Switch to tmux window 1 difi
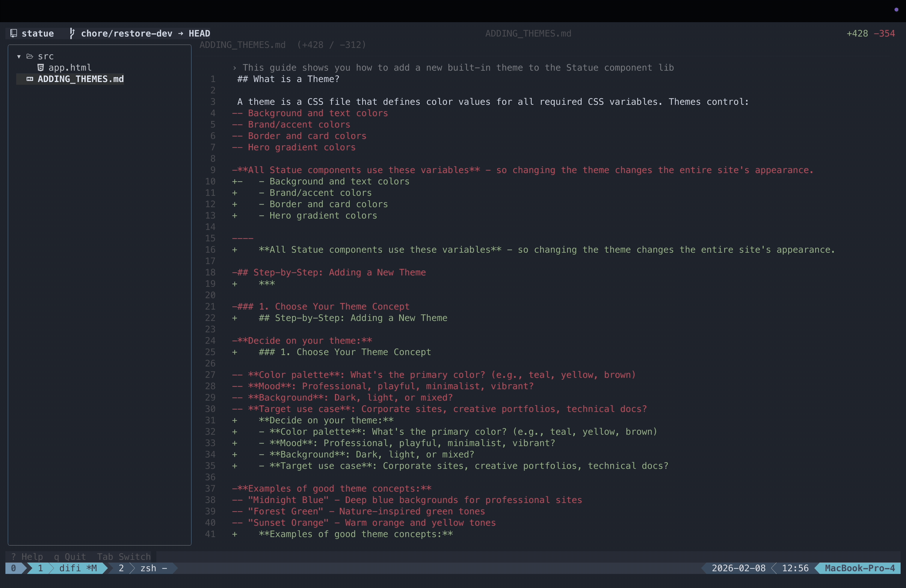Image resolution: width=906 pixels, height=588 pixels. click(x=68, y=568)
